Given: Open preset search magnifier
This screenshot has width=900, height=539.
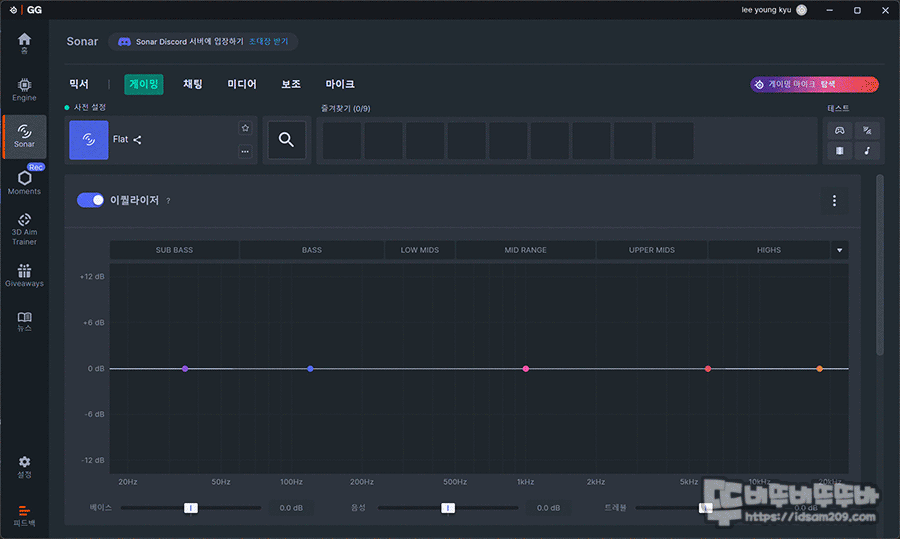Looking at the screenshot, I should pos(286,139).
